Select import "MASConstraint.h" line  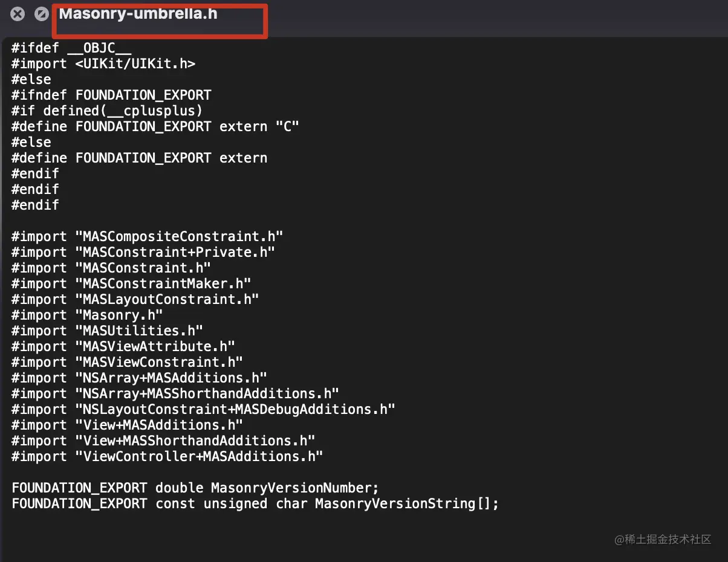pyautogui.click(x=111, y=268)
